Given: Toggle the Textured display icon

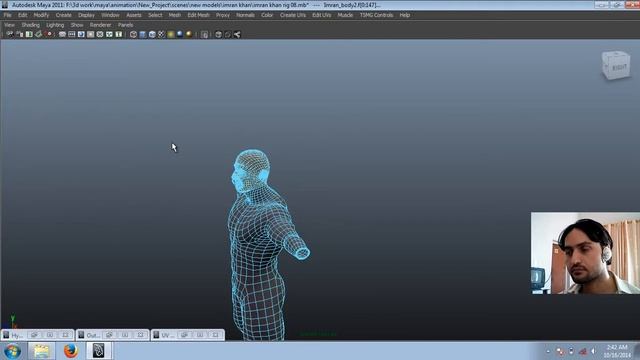Looking at the screenshot, I should point(162,34).
